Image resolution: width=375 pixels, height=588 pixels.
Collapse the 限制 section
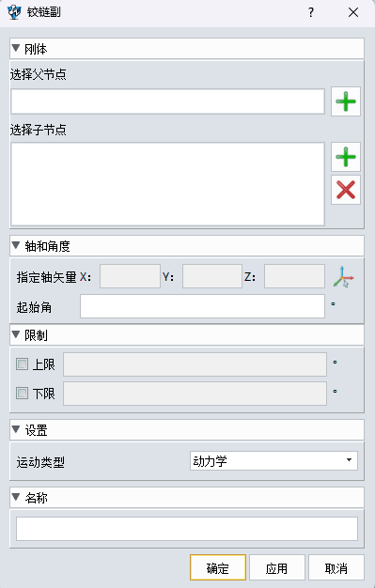(16, 334)
